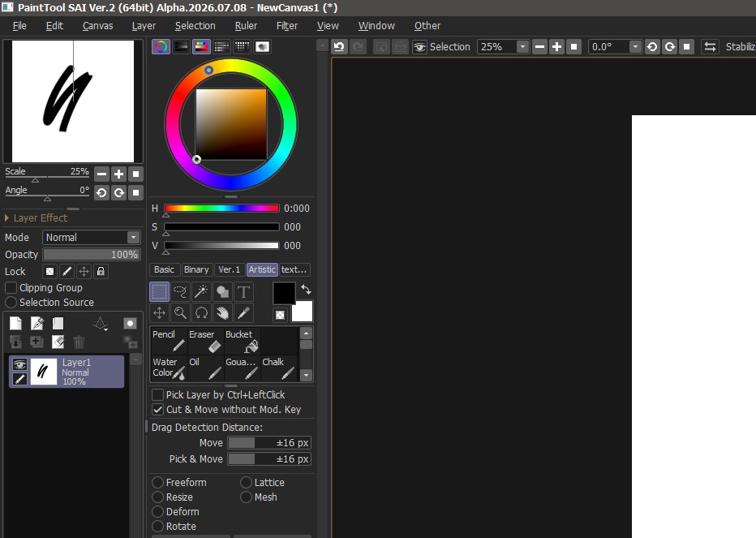This screenshot has height=538, width=756.
Task: Zoom out with navigator Scale minus button
Action: (101, 174)
